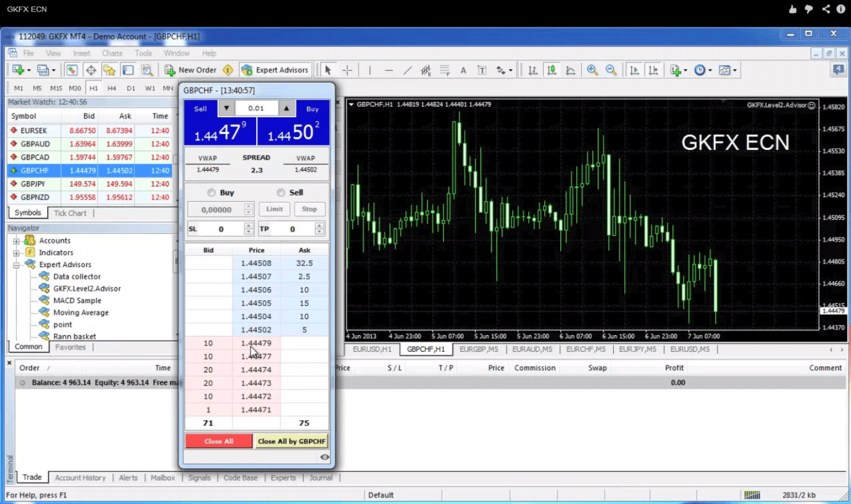Image resolution: width=851 pixels, height=504 pixels.
Task: Select the Sell radio button
Action: (281, 192)
